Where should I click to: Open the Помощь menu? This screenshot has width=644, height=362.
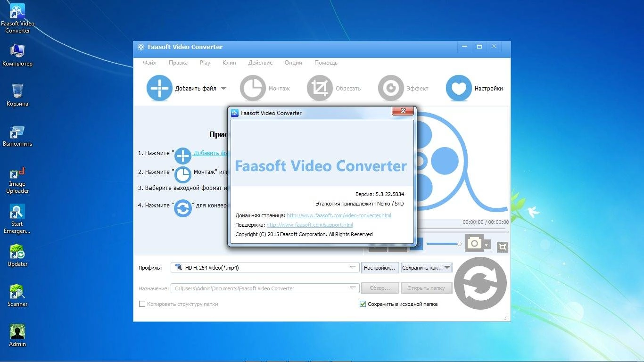(x=326, y=63)
